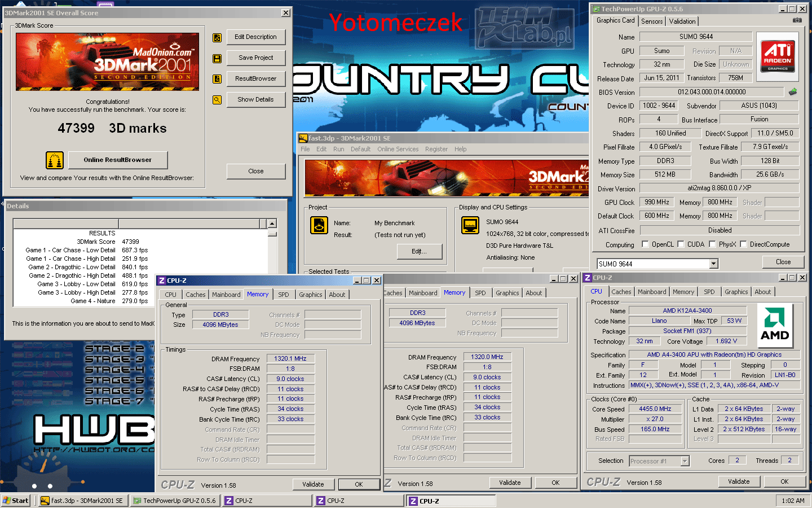The image size is (812, 508).
Task: Click the Save Project button
Action: pyautogui.click(x=256, y=58)
